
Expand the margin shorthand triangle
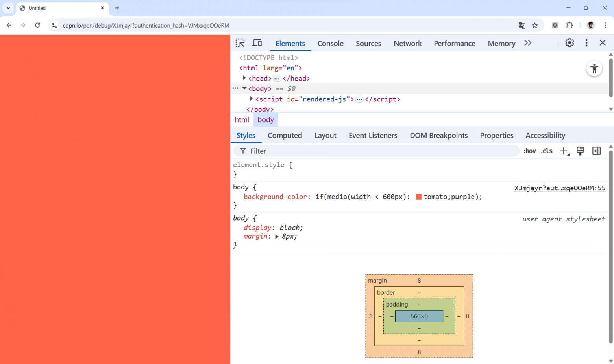[x=277, y=237]
